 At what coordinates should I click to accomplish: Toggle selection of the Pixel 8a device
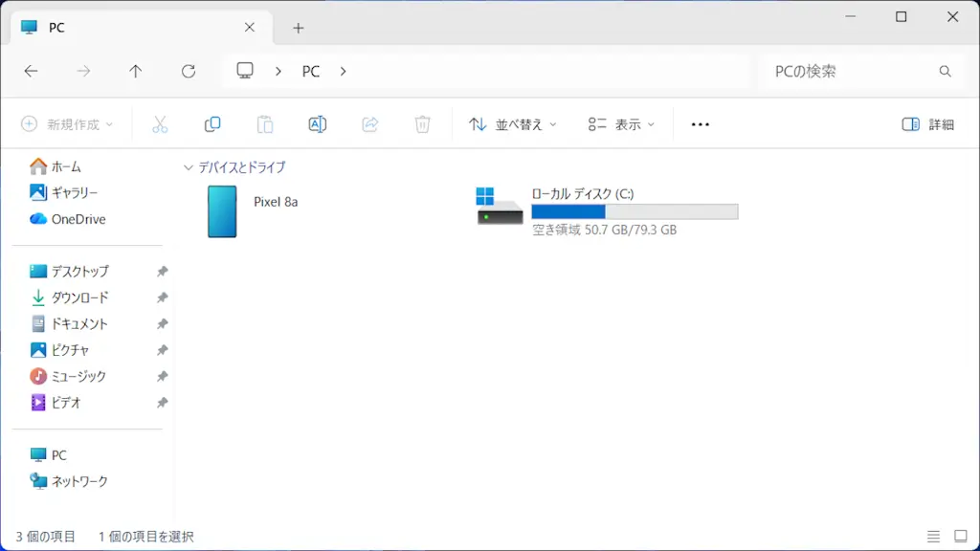pos(222,211)
